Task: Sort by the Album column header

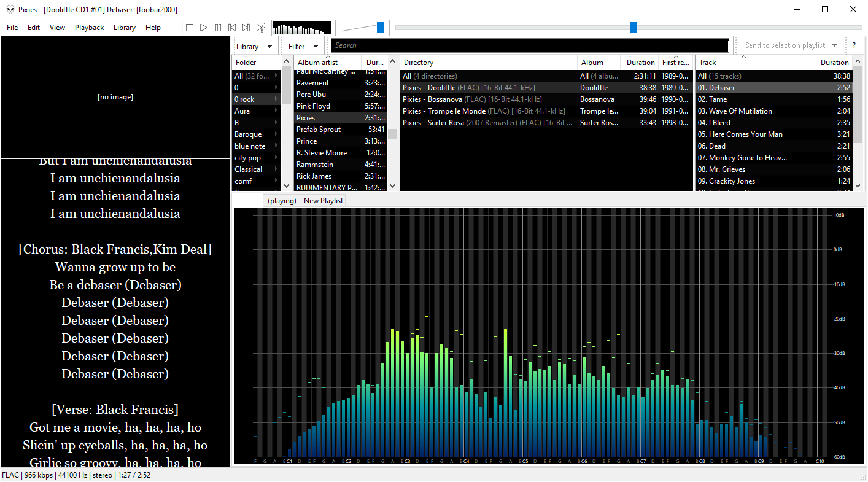Action: (600, 63)
